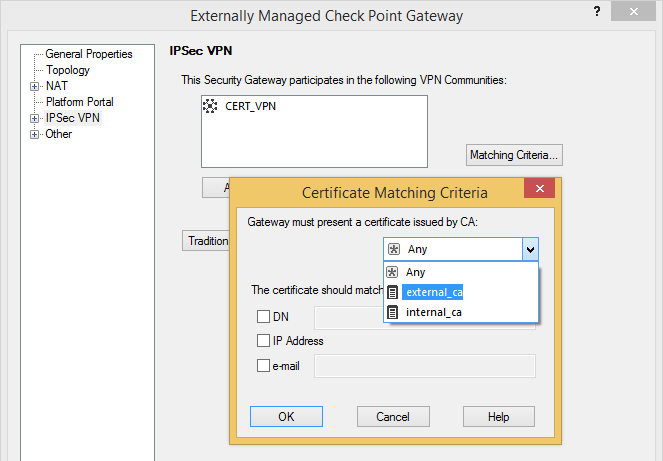663x461 pixels.
Task: Expand the Other tree node
Action: pos(35,134)
